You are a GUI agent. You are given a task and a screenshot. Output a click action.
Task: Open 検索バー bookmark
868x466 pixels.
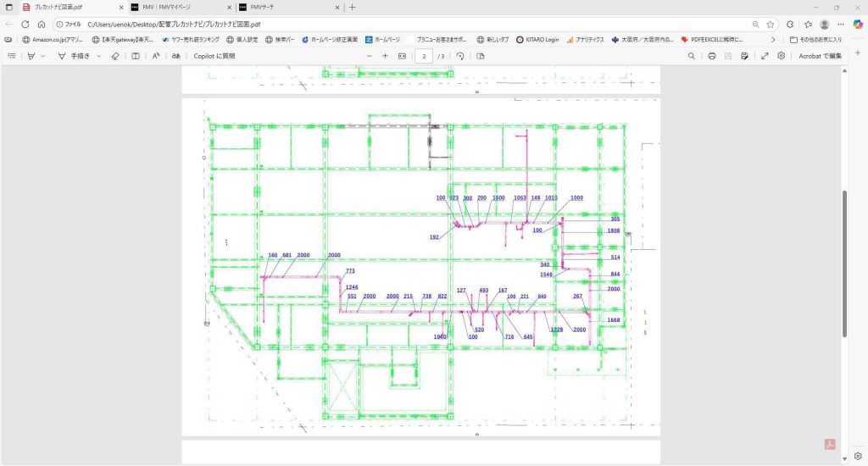[280, 40]
